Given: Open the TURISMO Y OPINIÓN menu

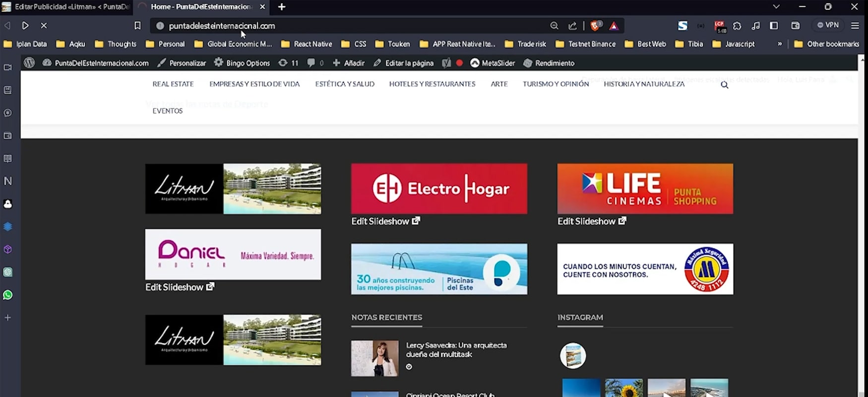Looking at the screenshot, I should 556,84.
